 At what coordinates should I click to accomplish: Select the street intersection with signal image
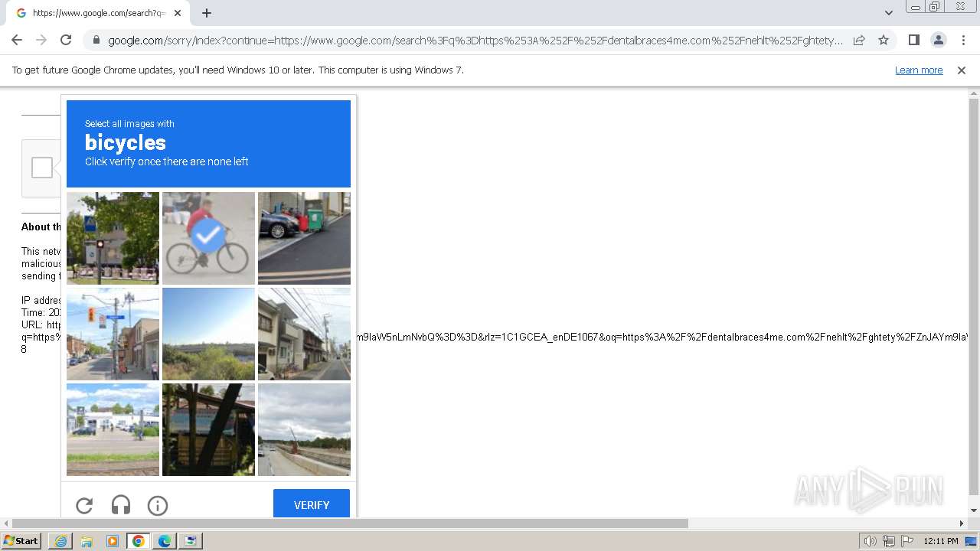(x=113, y=334)
